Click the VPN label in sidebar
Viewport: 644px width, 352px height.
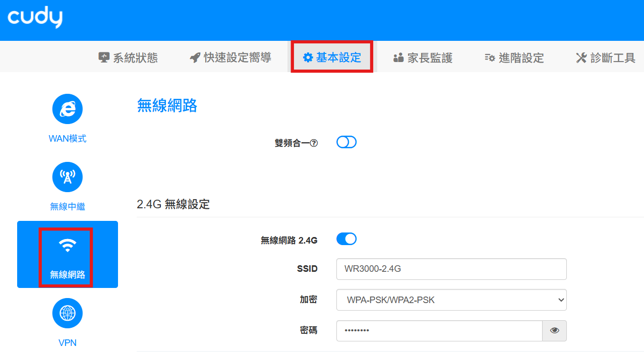coord(68,343)
